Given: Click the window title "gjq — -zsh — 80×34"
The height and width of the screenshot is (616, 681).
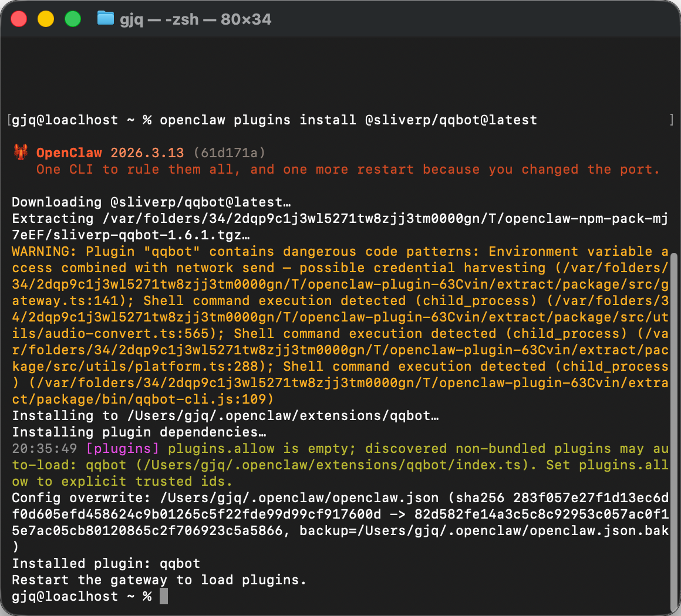Looking at the screenshot, I should click(195, 19).
